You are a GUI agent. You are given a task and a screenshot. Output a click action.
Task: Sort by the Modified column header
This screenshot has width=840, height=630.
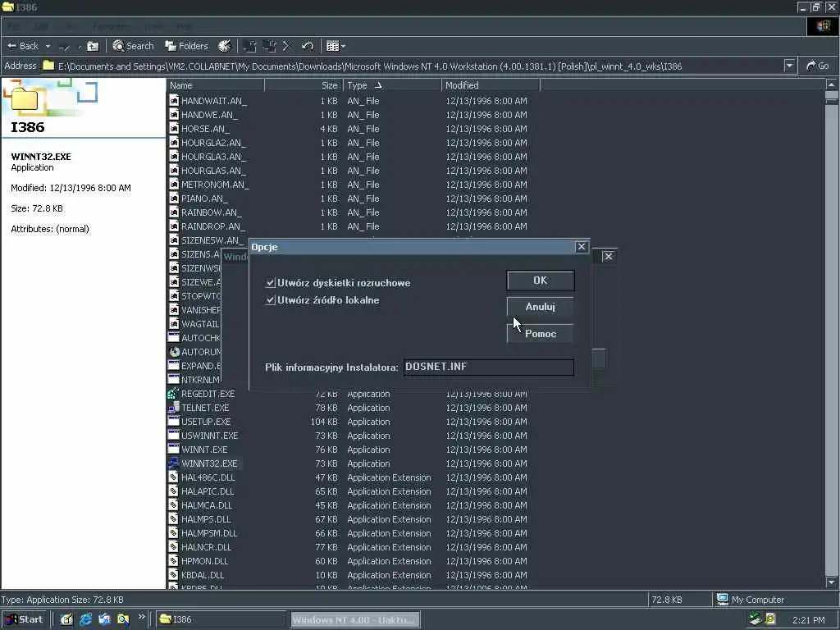pos(491,85)
